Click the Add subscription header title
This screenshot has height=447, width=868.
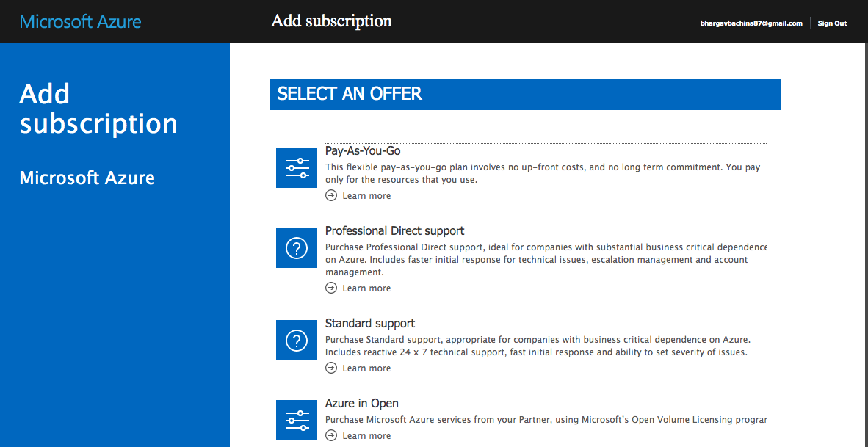click(331, 21)
